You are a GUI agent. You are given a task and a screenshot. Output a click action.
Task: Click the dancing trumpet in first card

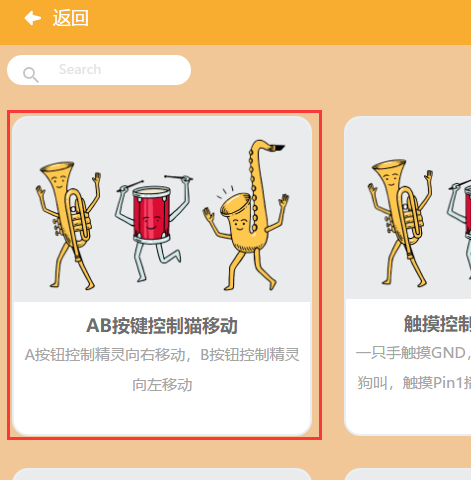(69, 225)
